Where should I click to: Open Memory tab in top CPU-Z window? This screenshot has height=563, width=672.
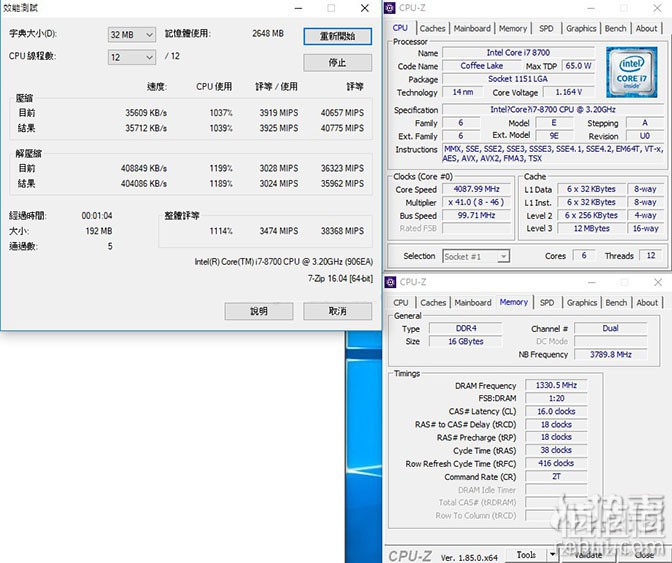coord(513,28)
